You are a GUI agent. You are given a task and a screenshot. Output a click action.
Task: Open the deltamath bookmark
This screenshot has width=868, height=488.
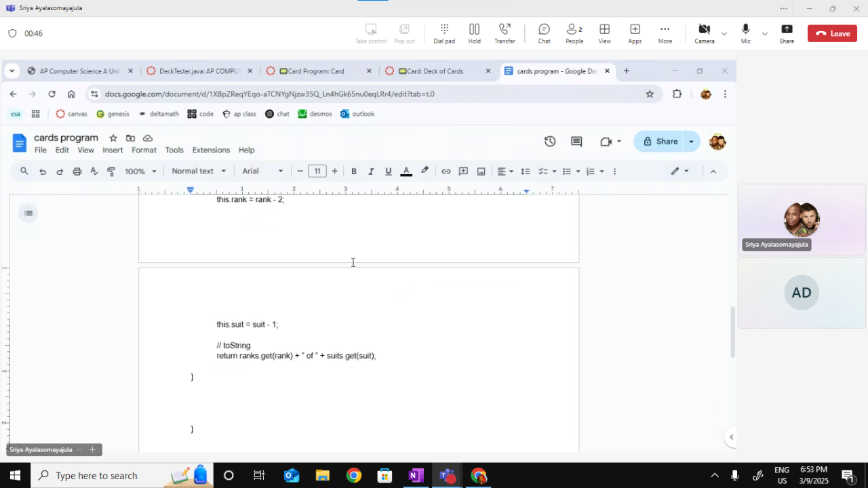coord(158,114)
